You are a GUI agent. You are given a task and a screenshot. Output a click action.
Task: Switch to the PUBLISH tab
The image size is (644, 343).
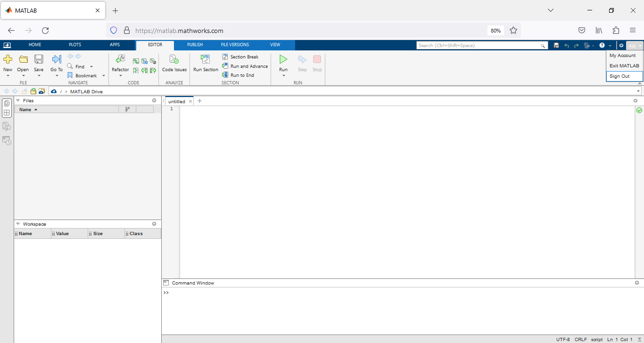tap(195, 45)
